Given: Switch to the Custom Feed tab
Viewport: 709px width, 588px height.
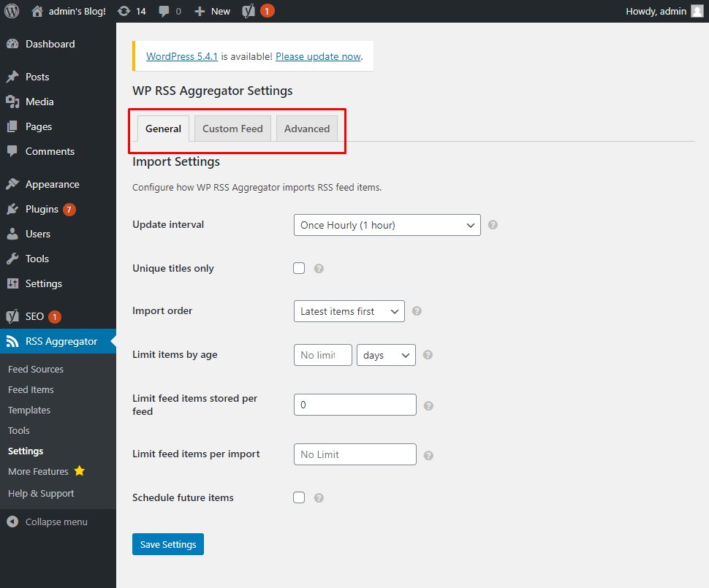Looking at the screenshot, I should click(x=232, y=129).
